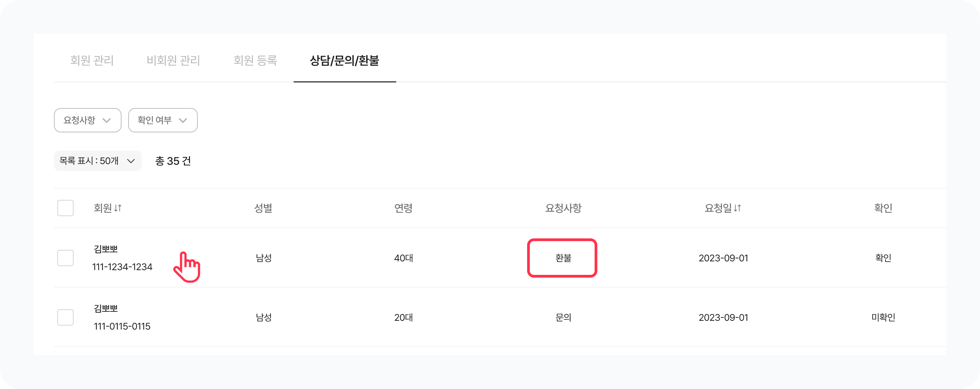Open the 요청사항 filter dropdown
This screenshot has width=980, height=389.
tap(87, 120)
